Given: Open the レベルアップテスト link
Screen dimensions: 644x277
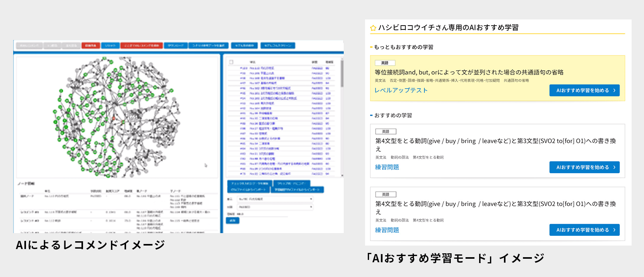Looking at the screenshot, I should [x=401, y=90].
